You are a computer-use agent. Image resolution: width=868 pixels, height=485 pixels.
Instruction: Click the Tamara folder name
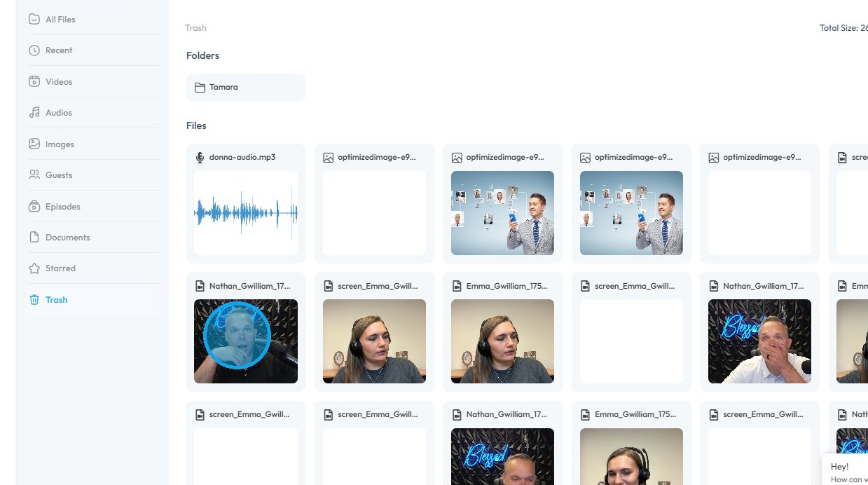(x=223, y=88)
